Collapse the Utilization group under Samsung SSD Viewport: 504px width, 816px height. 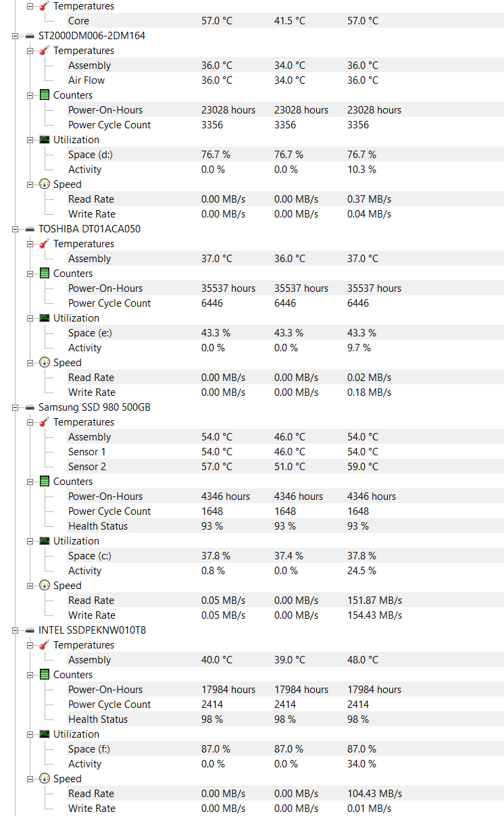tap(30, 541)
